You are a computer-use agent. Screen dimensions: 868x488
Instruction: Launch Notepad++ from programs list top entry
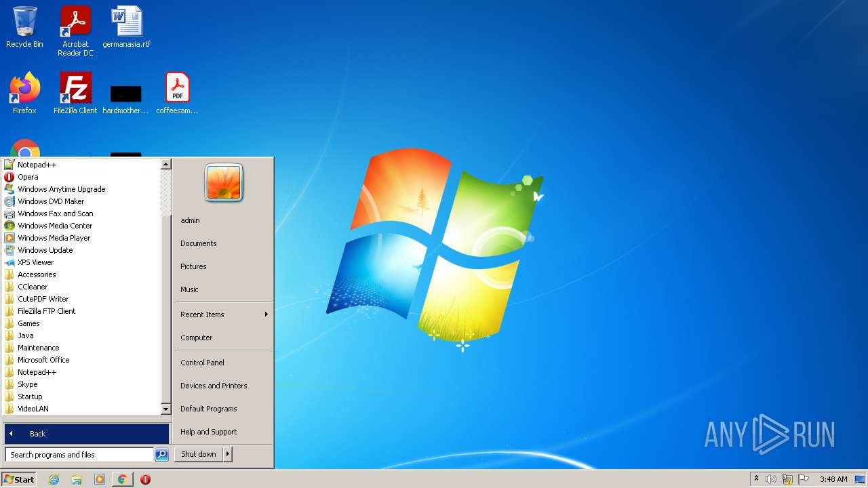pos(81,165)
